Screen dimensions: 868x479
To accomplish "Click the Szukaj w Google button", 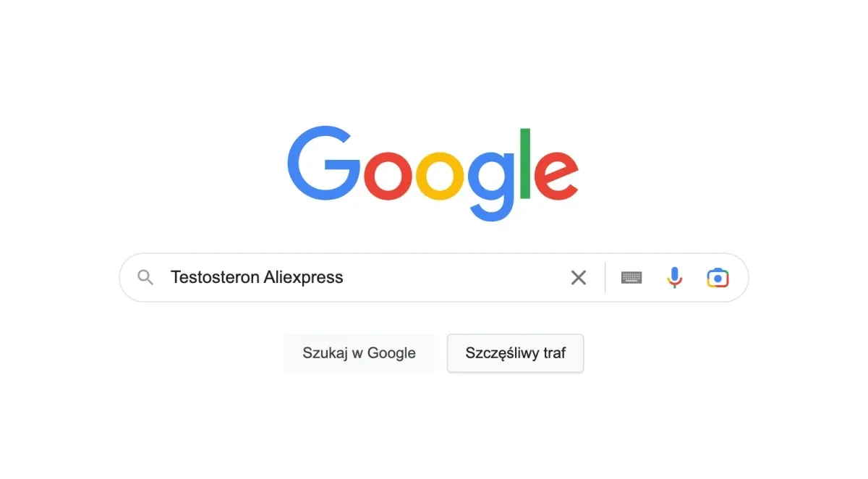I will tap(359, 353).
